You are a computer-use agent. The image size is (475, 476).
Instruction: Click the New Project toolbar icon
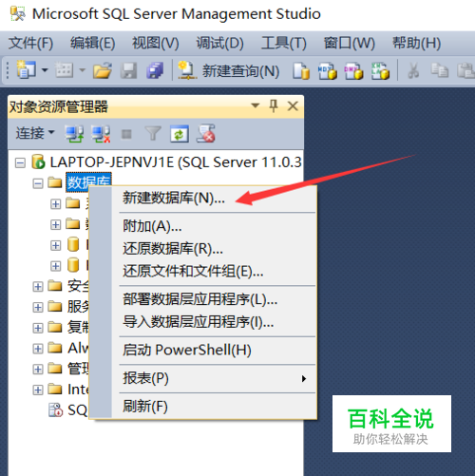point(27,69)
